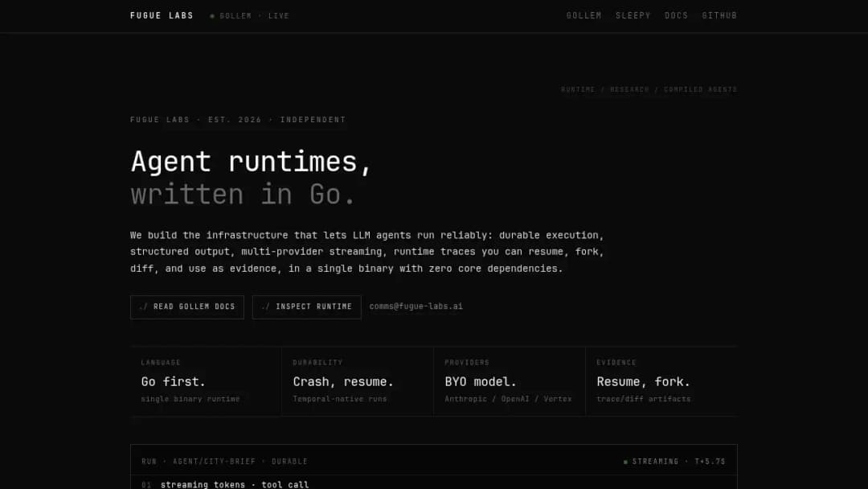868x489 pixels.
Task: Click 'Fugue Labs · Est. 2026 · Independent' tagline
Action: 238,120
